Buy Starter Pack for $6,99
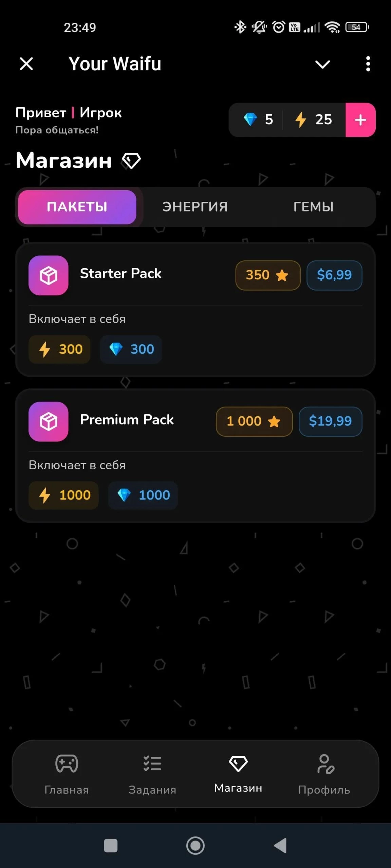The width and height of the screenshot is (391, 868). [334, 275]
